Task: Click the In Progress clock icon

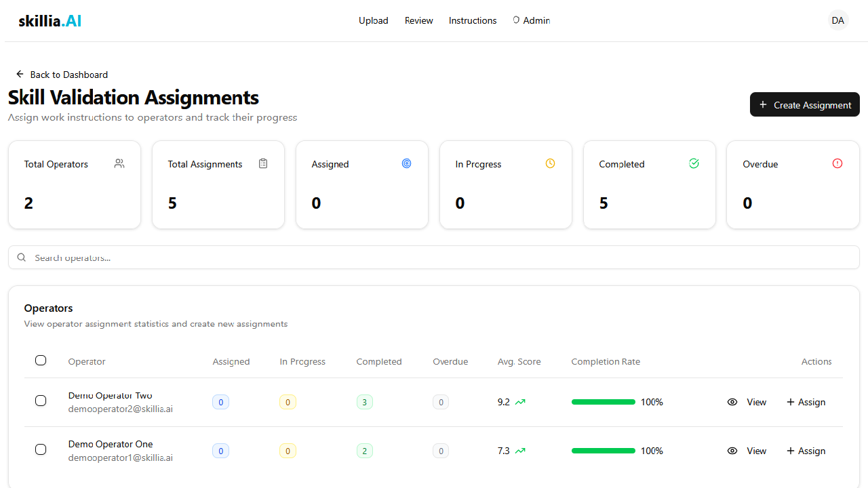Action: tap(551, 163)
